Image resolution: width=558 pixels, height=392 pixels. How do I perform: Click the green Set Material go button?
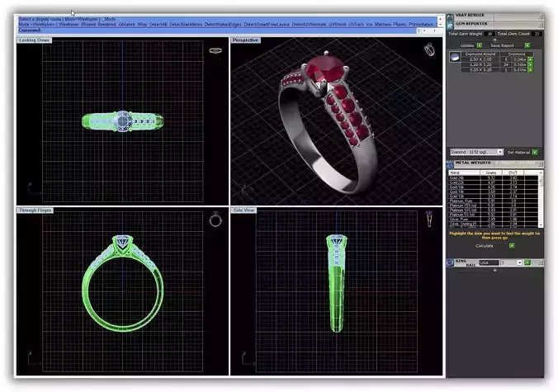pos(535,152)
